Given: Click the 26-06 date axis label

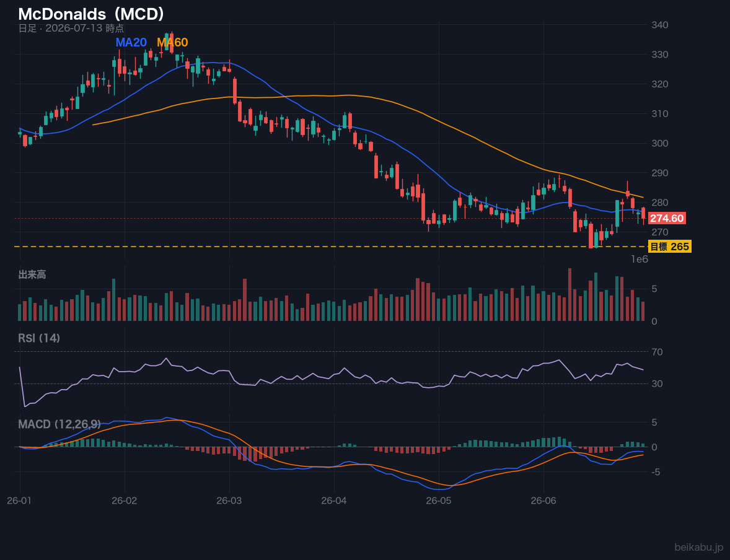Looking at the screenshot, I should (543, 501).
